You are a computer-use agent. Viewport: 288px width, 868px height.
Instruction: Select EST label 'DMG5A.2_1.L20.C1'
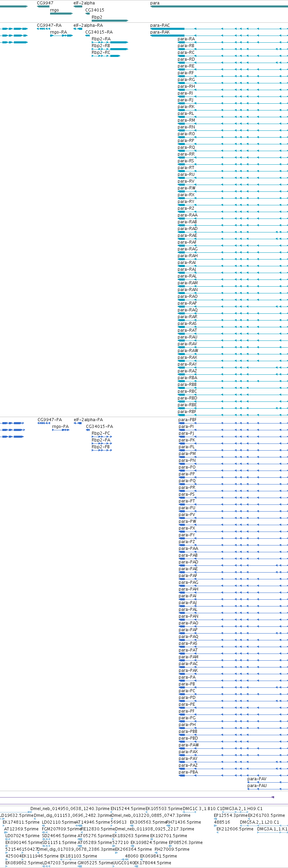[x=260, y=822]
